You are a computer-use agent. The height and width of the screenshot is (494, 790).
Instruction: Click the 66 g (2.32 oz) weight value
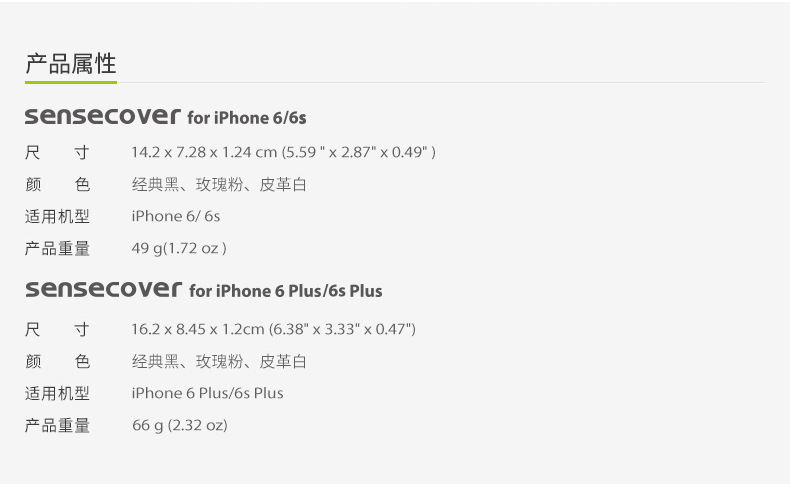[180, 426]
